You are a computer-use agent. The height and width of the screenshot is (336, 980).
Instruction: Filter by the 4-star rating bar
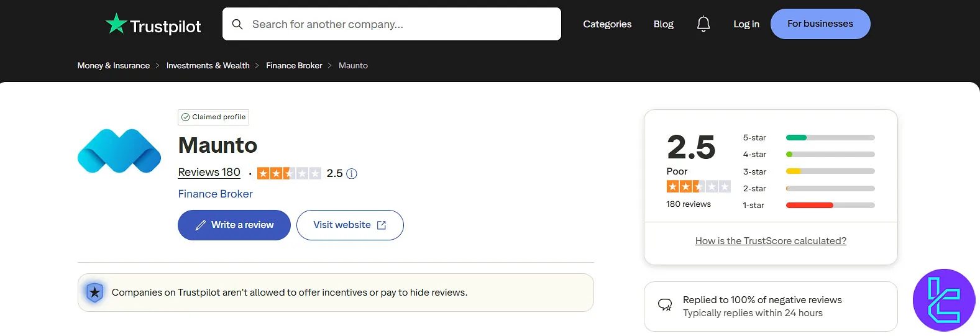(830, 155)
